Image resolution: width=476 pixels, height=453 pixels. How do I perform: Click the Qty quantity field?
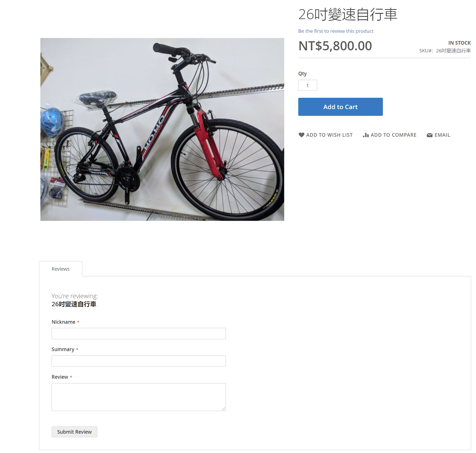pyautogui.click(x=308, y=85)
